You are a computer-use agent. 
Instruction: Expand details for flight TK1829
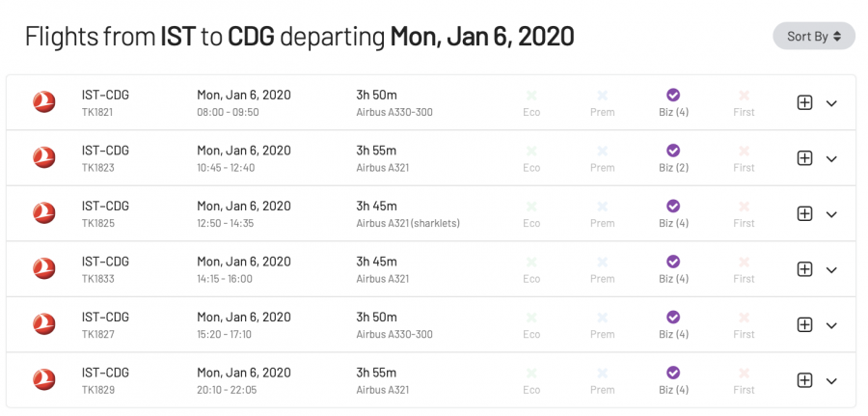(x=831, y=380)
